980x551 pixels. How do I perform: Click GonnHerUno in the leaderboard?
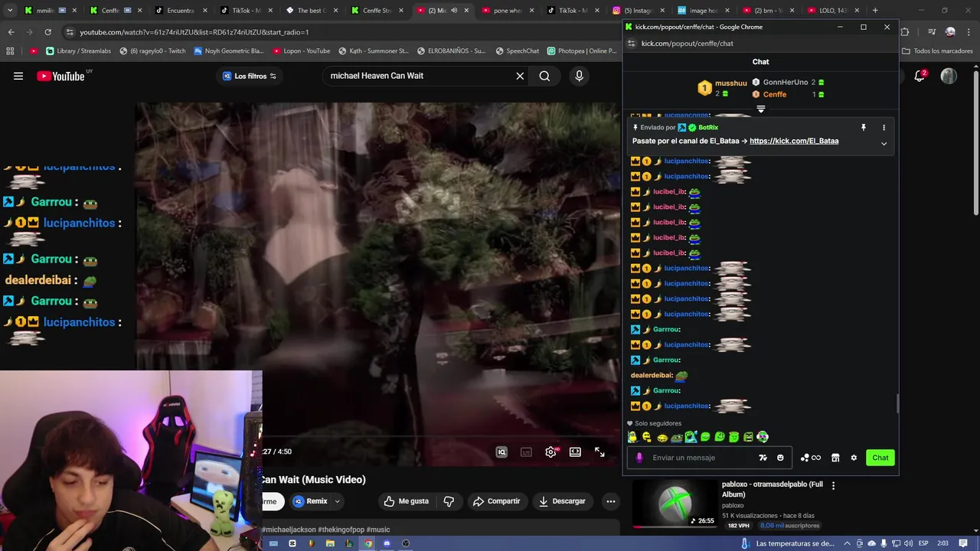(786, 82)
